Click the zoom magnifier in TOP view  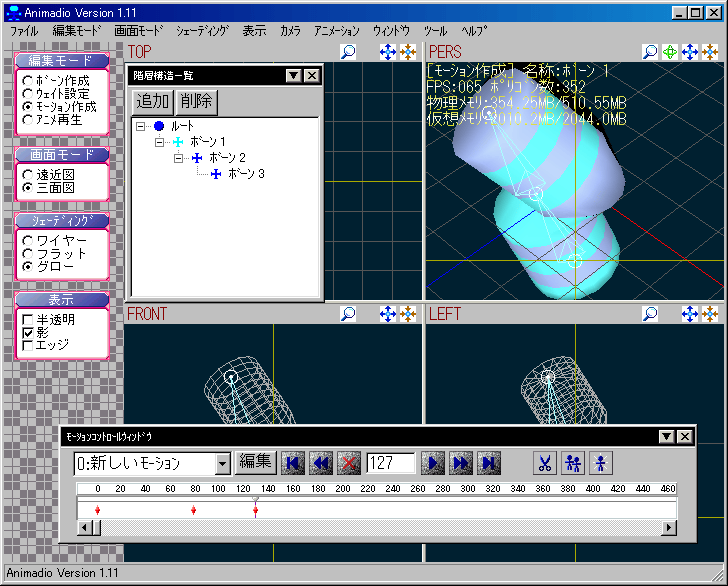348,52
